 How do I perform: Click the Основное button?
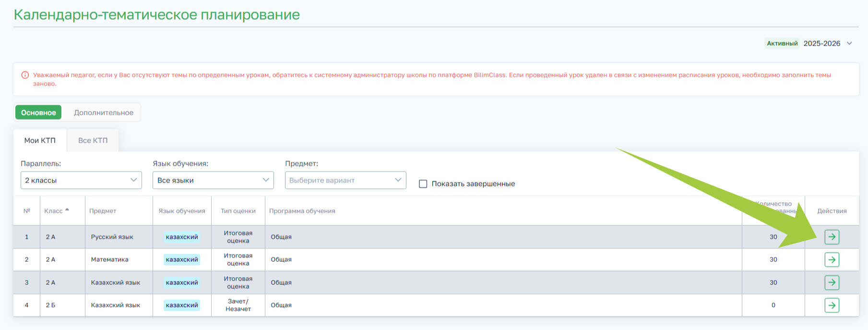[38, 112]
